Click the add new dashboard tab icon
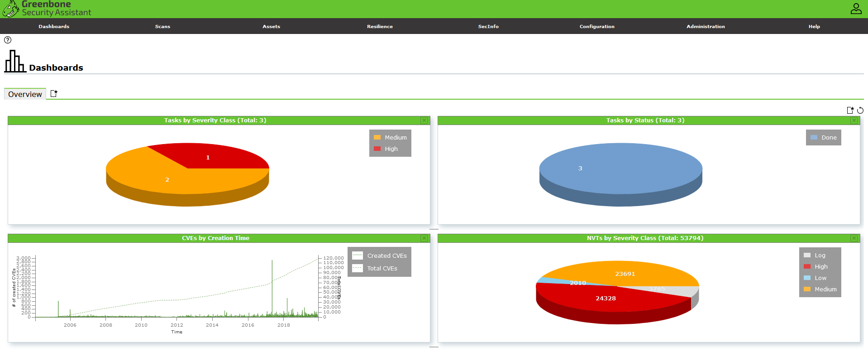This screenshot has width=868, height=352. pos(54,94)
